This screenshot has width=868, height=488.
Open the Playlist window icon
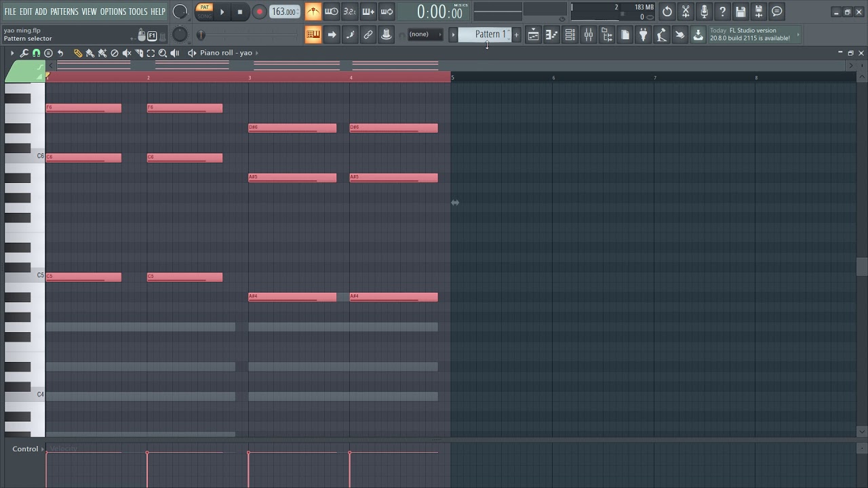(x=534, y=35)
